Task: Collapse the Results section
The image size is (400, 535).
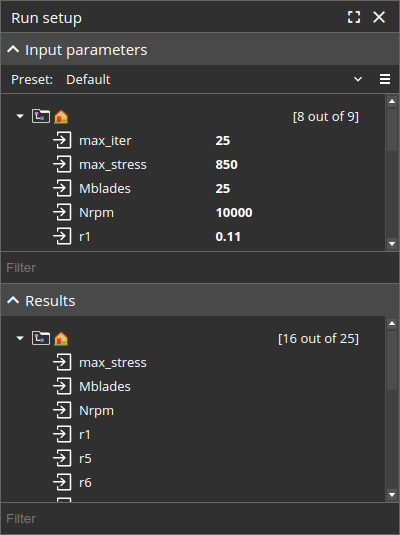Action: [13, 301]
